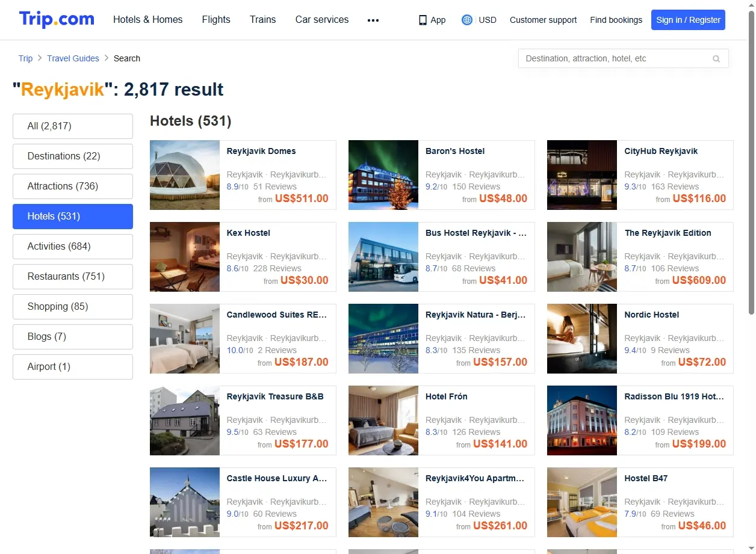Select the Blogs (7) filter
This screenshot has width=756, height=554.
(73, 337)
